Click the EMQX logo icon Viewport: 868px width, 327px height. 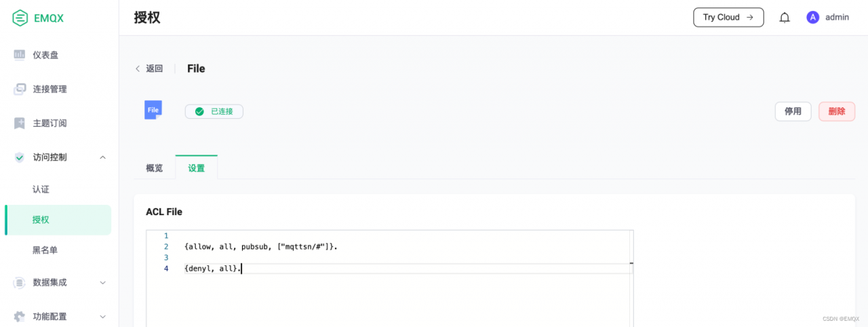tap(20, 18)
